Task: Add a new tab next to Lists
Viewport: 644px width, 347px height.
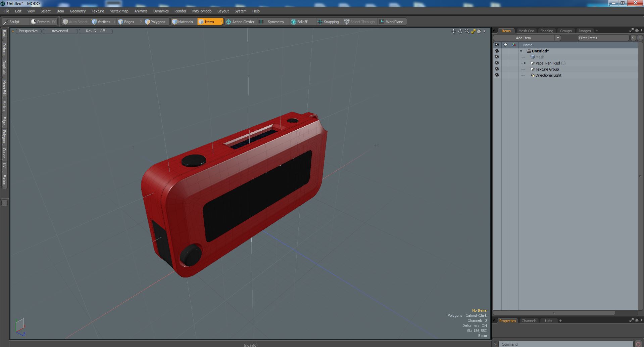Action: [x=560, y=321]
